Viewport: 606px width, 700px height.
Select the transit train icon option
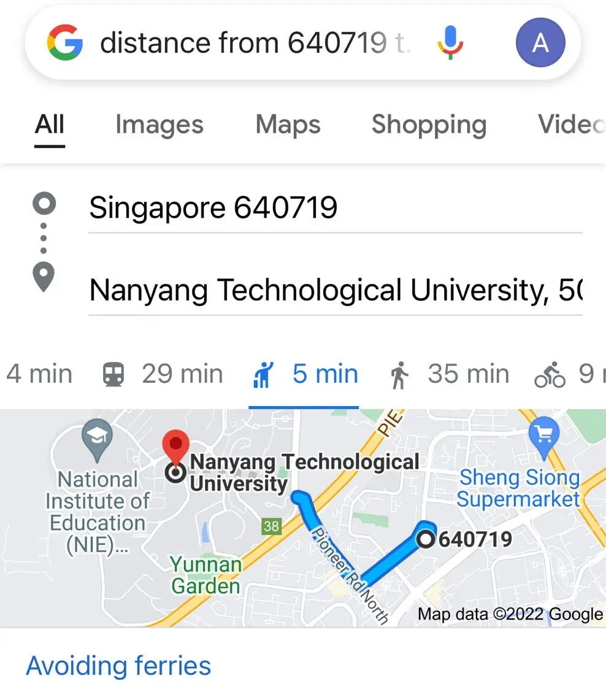(113, 374)
